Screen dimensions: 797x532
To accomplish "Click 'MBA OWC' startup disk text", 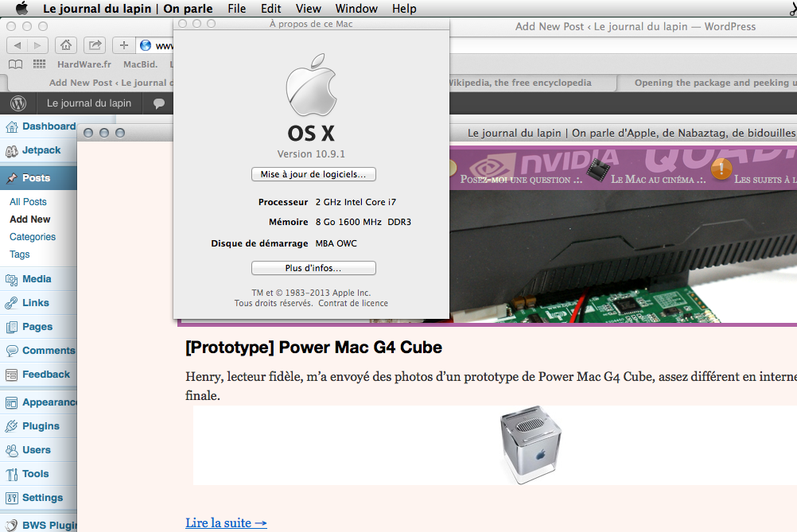I will (x=336, y=243).
